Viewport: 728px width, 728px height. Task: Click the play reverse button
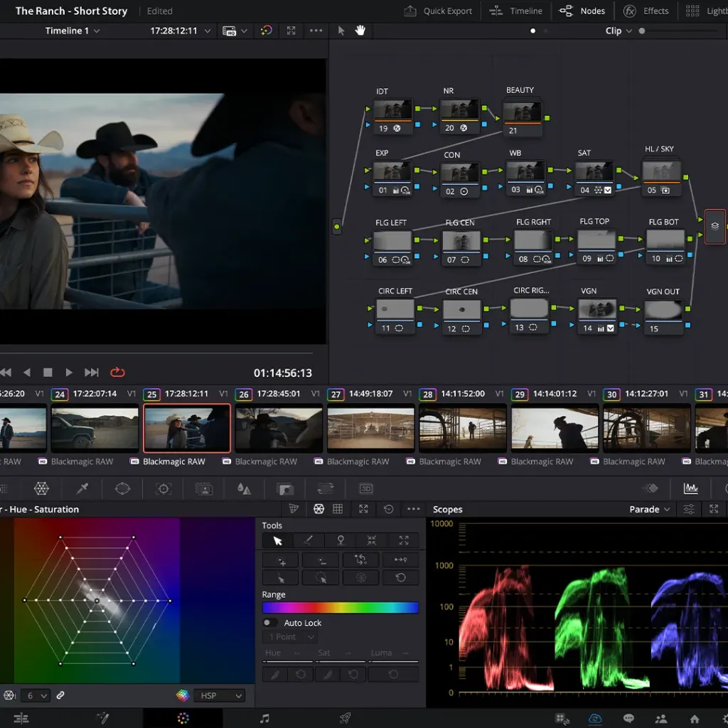(26, 373)
